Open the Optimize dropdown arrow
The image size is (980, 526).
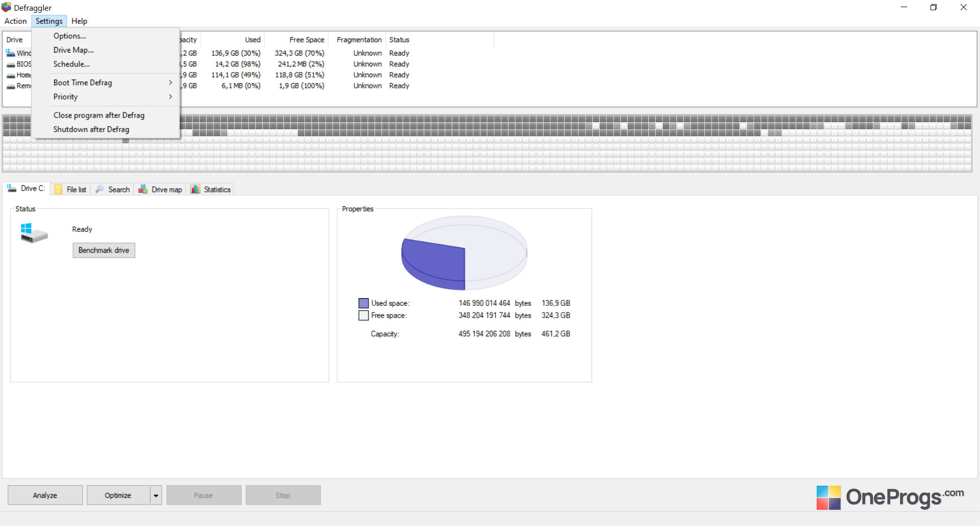coord(156,495)
